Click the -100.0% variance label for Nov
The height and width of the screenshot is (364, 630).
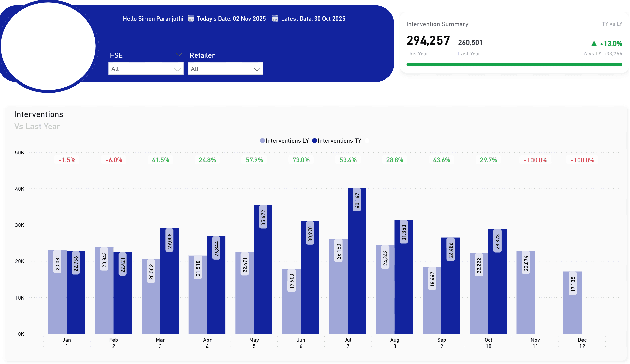coord(535,160)
